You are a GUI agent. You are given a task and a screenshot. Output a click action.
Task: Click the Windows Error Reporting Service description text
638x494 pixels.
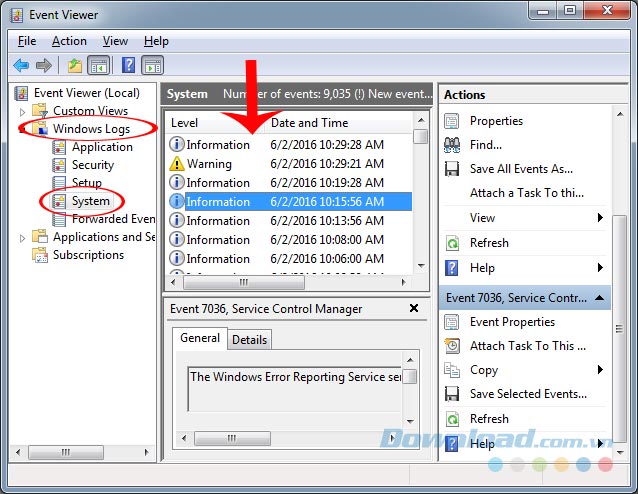(x=295, y=376)
